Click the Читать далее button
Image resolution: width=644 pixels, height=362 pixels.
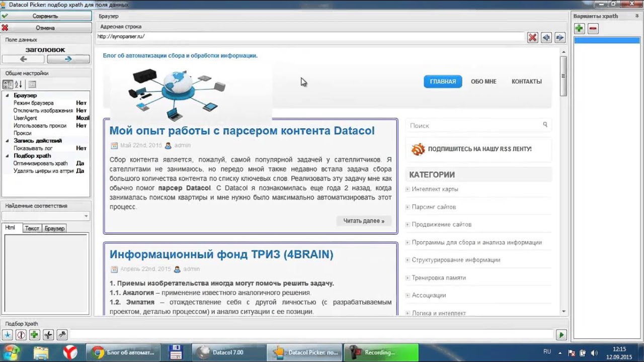[364, 221]
